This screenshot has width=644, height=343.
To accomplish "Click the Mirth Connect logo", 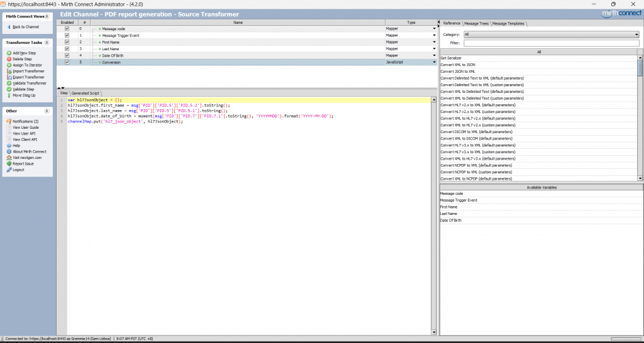I will tap(621, 14).
